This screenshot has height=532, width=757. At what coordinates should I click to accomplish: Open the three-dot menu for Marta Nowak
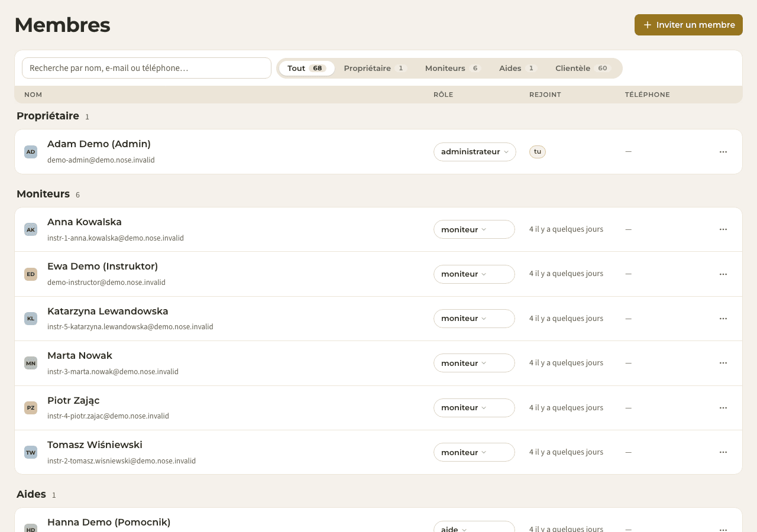(723, 363)
